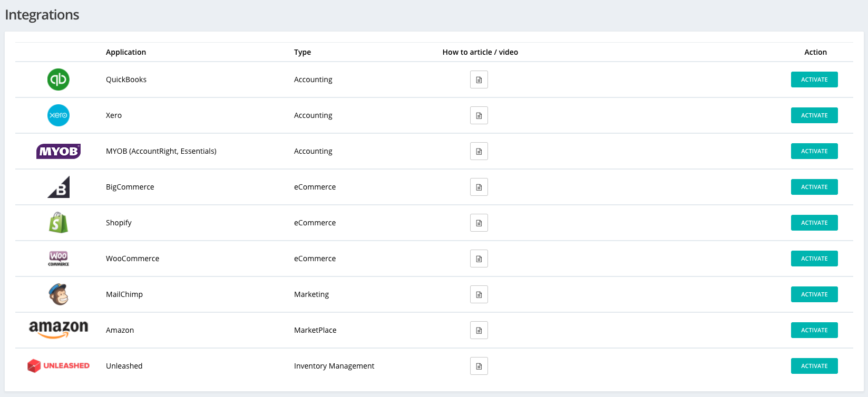Activate the Unleashed integration
This screenshot has width=868, height=397.
814,366
